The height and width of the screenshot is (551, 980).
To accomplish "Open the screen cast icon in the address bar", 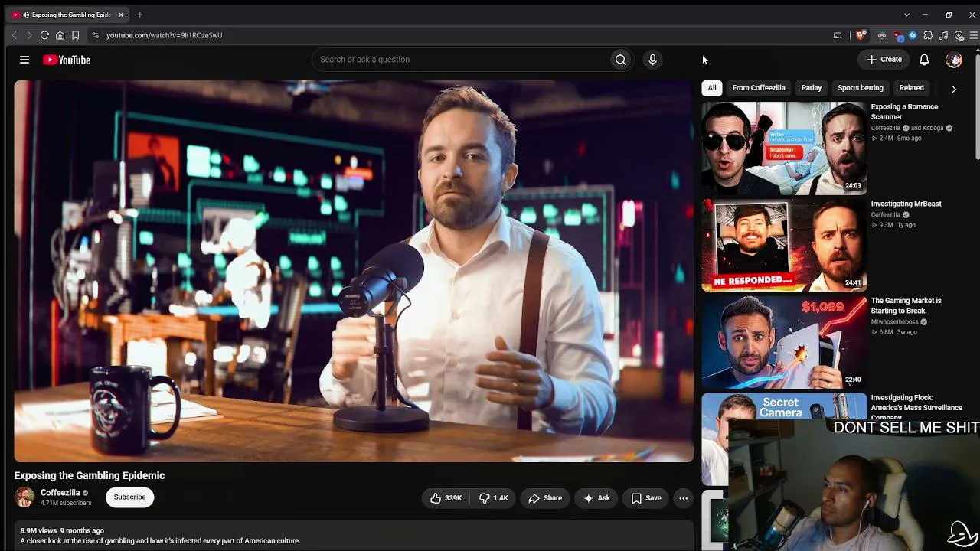I will [x=838, y=35].
